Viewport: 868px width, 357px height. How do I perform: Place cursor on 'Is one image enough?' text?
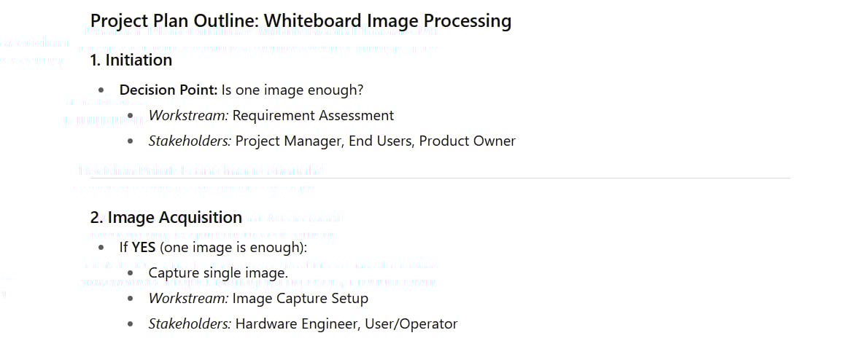[292, 90]
